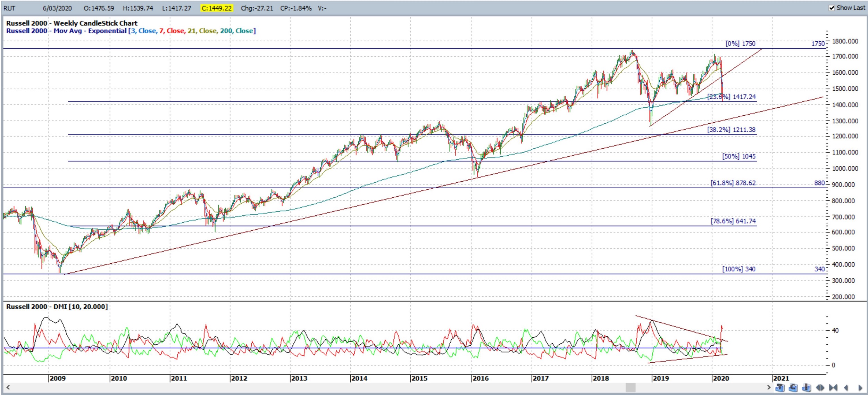Click the [78.6%] 641.74 Fibonacci label
The width and height of the screenshot is (868, 395).
[x=733, y=221]
